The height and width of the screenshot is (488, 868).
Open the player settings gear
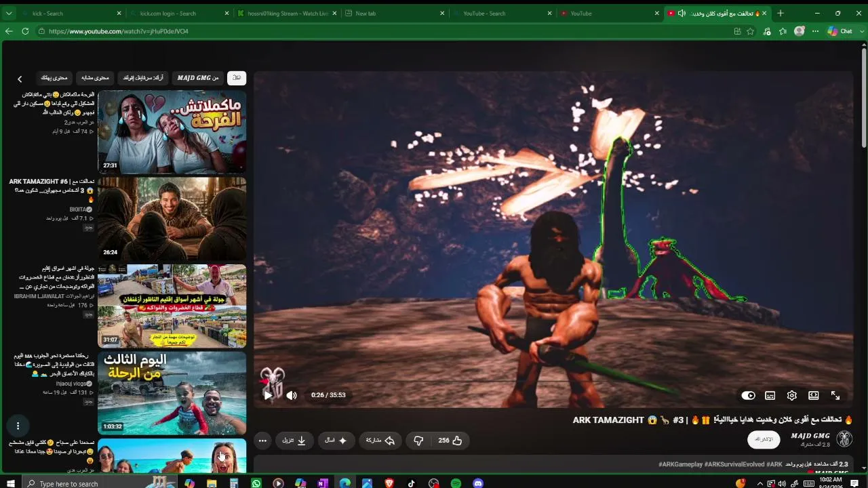click(792, 395)
